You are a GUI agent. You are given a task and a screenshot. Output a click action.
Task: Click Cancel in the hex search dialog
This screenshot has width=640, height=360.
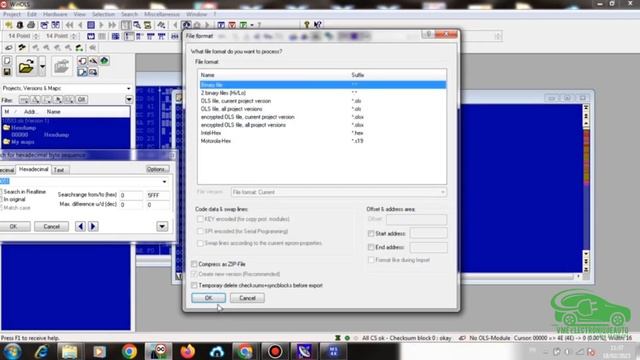pyautogui.click(x=51, y=226)
